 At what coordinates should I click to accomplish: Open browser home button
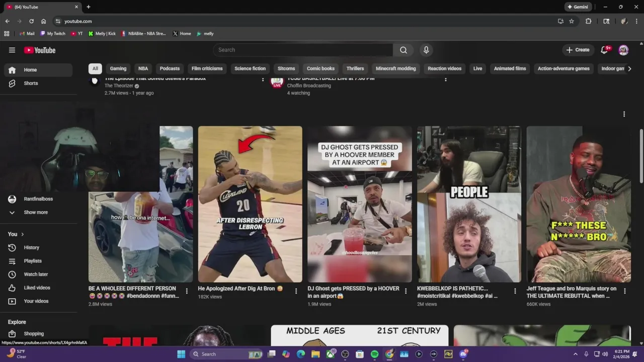click(43, 21)
